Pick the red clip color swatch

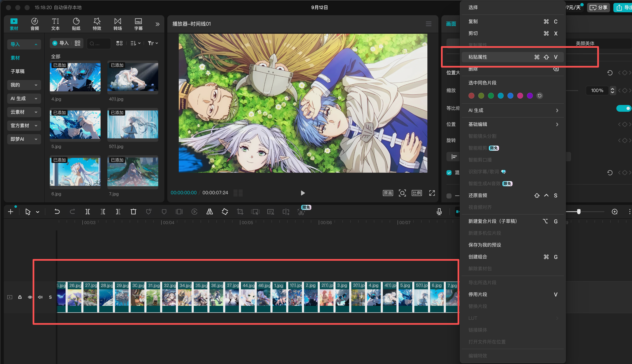click(471, 96)
